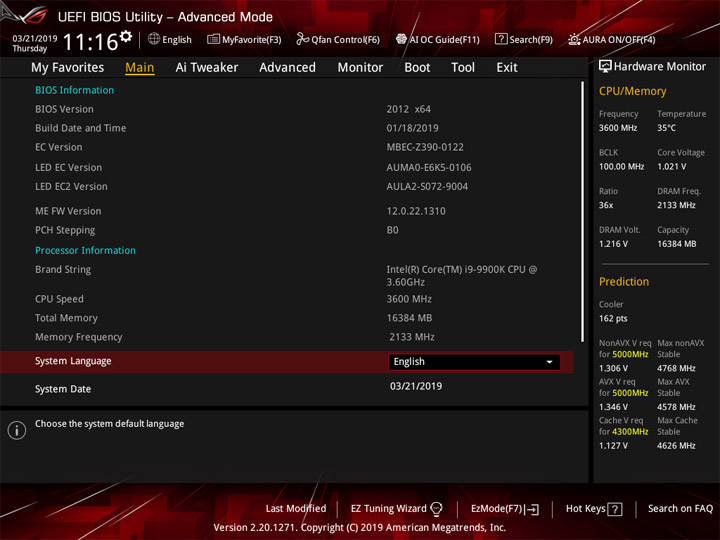
Task: Click Cache V req value 1.127 V
Action: pos(613,445)
